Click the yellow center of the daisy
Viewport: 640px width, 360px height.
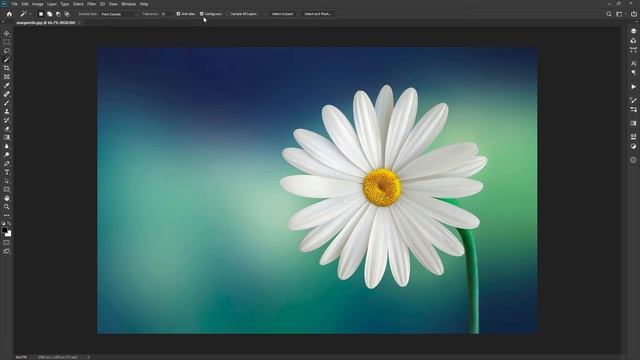382,187
